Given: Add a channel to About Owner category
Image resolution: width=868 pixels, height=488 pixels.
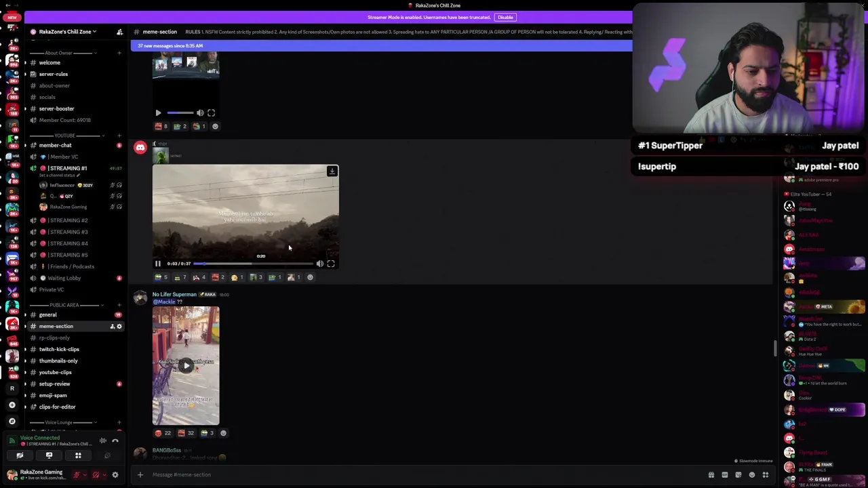Looking at the screenshot, I should coord(119,53).
